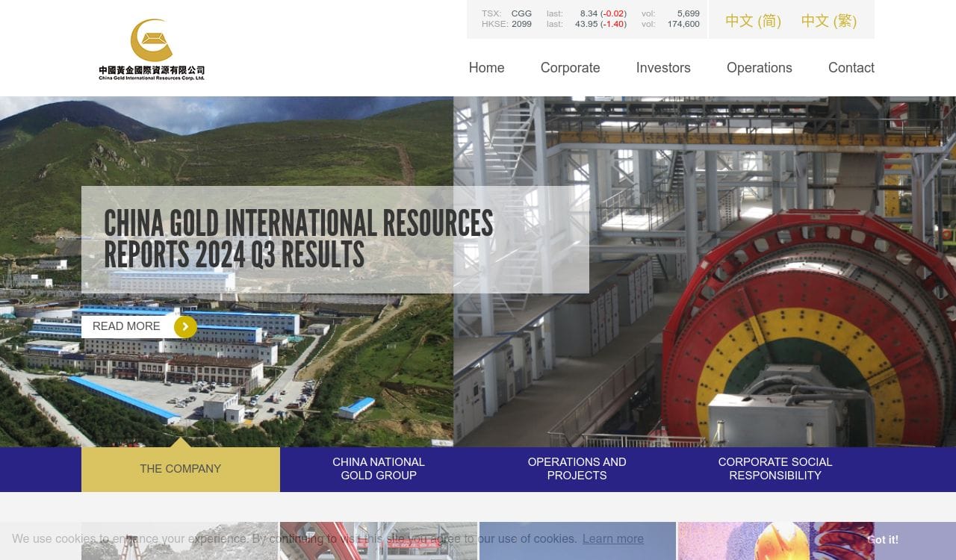
Task: Switch language to Simplified Chinese 中文 (简)
Action: [753, 21]
